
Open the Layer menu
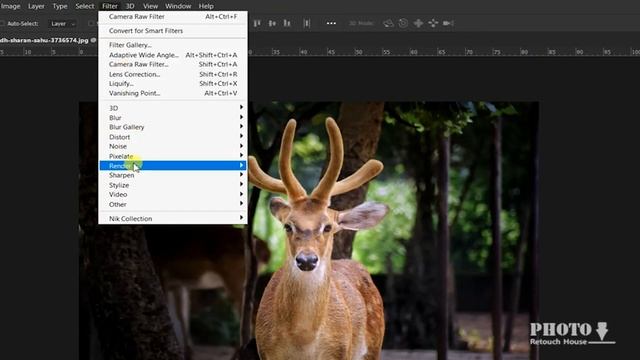(36, 6)
